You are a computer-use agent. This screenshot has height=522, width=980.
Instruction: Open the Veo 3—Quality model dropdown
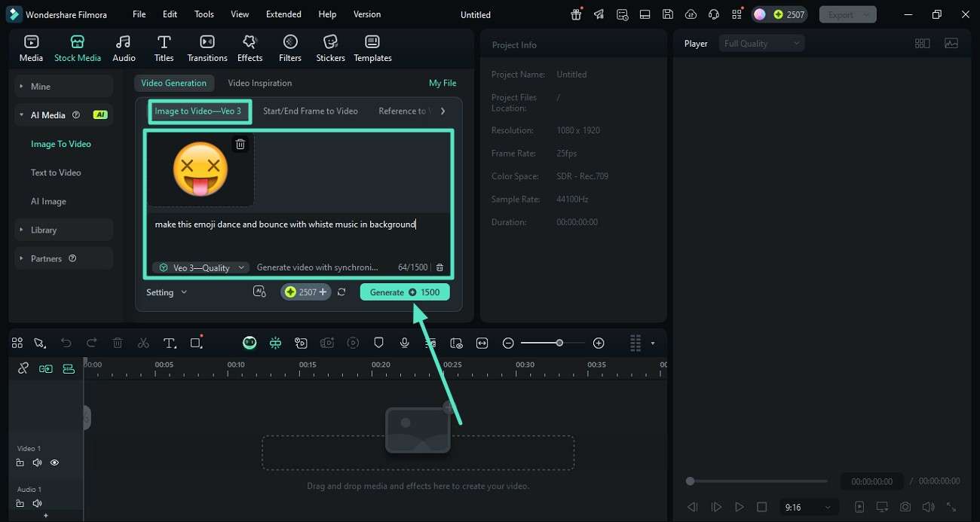pos(201,267)
